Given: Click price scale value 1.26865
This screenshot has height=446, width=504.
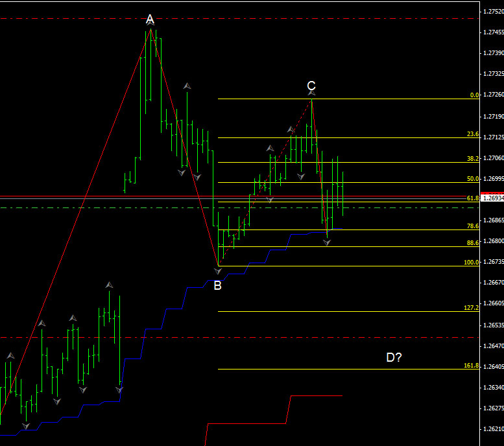Looking at the screenshot, I should click(494, 220).
